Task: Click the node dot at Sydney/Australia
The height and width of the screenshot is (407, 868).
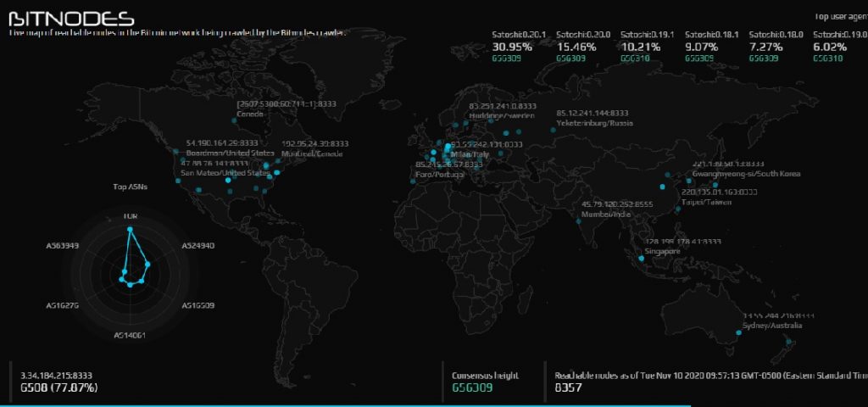Action: [x=738, y=332]
